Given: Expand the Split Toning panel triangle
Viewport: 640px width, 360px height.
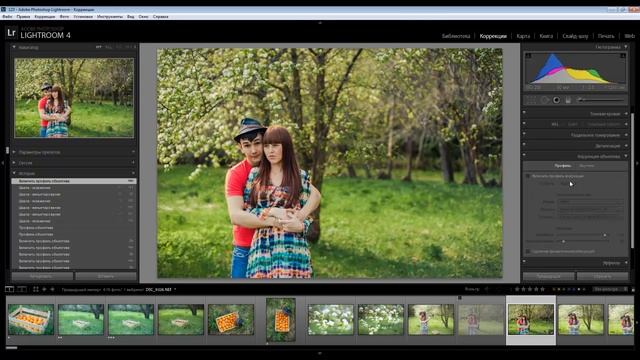Looking at the screenshot, I should (626, 135).
